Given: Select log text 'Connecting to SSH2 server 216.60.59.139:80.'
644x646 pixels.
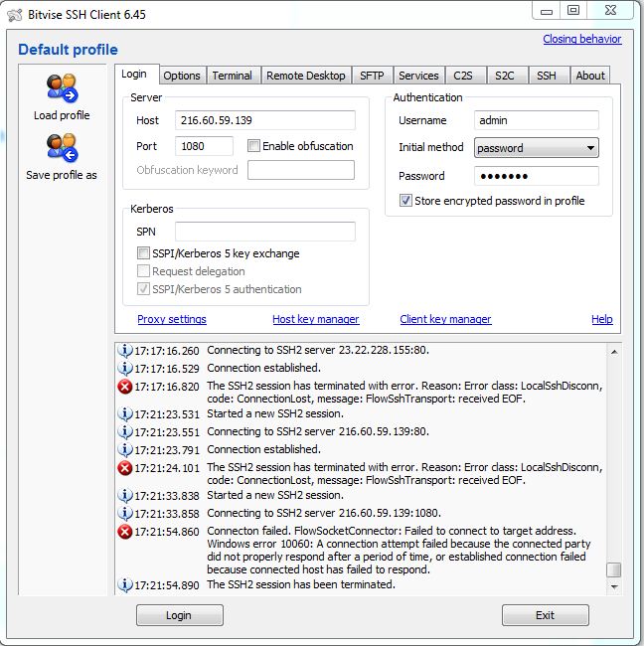Looking at the screenshot, I should point(318,431).
